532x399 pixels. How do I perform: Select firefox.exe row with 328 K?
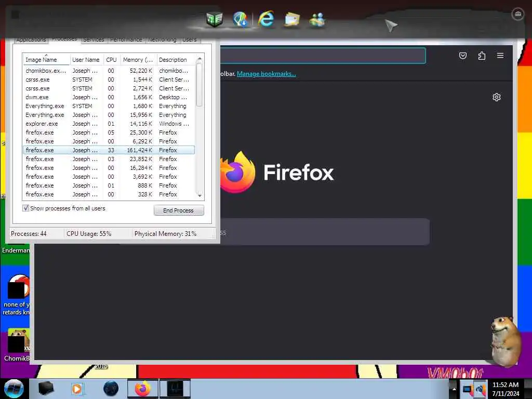click(x=109, y=194)
